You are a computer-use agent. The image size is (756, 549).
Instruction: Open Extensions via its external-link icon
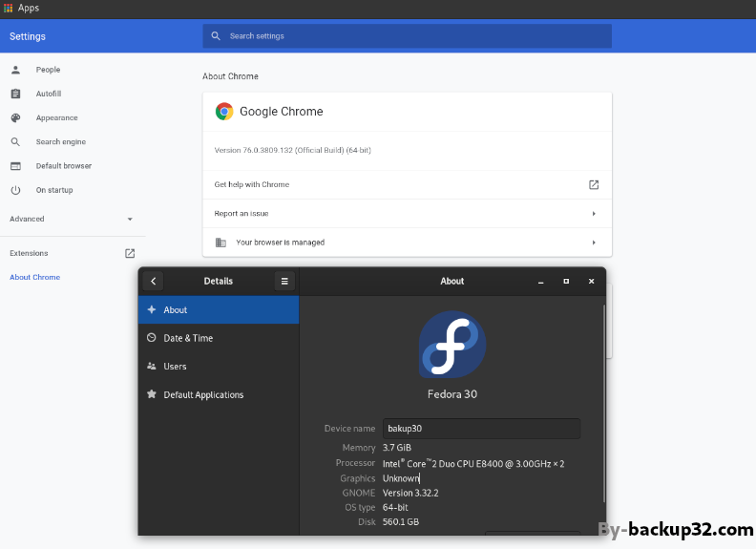coord(130,253)
